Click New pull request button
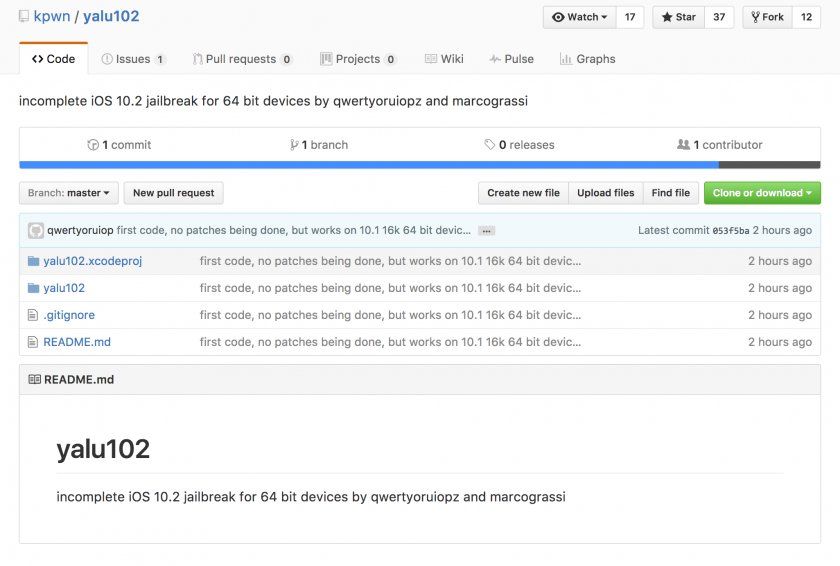840x566 pixels. point(174,193)
